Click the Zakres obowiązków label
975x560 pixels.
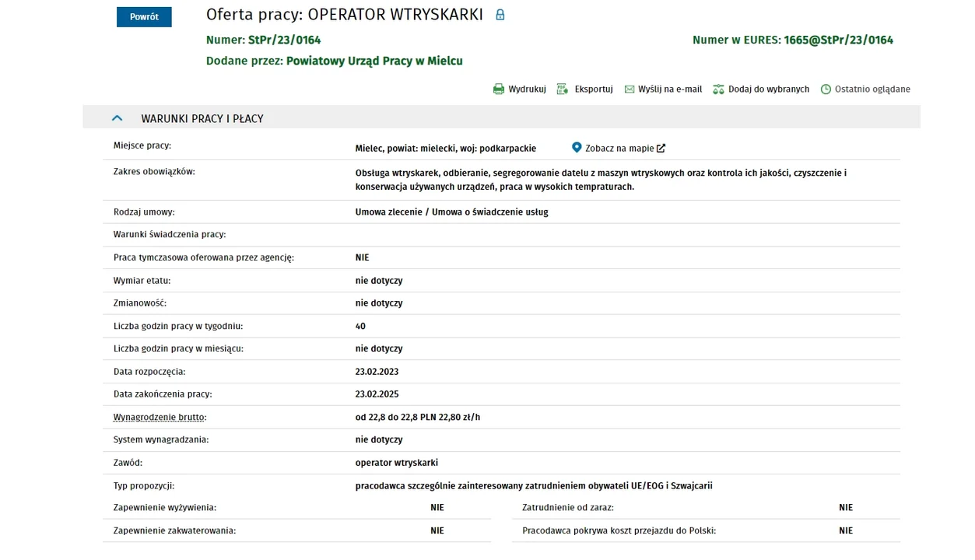[x=154, y=171]
